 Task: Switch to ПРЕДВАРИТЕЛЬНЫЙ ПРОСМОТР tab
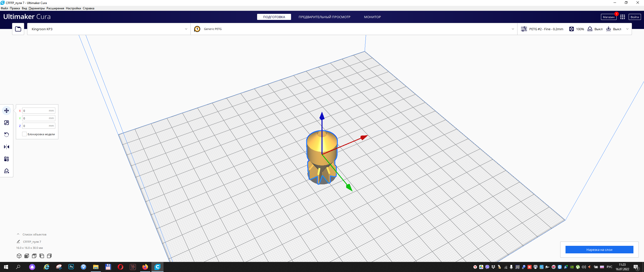click(x=324, y=17)
